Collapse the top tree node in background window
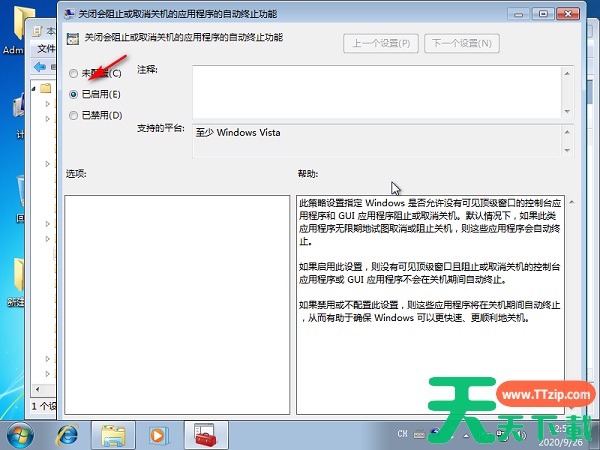The width and height of the screenshot is (600, 450). click(x=34, y=89)
